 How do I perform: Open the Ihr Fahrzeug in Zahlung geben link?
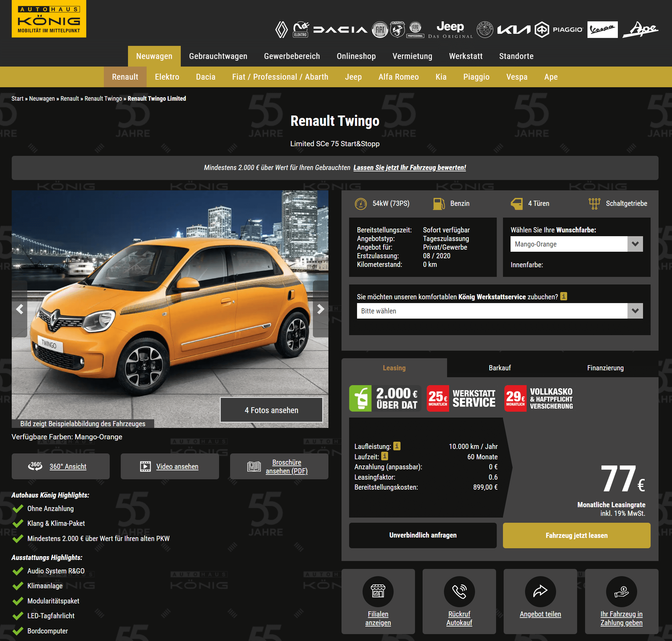(x=621, y=618)
